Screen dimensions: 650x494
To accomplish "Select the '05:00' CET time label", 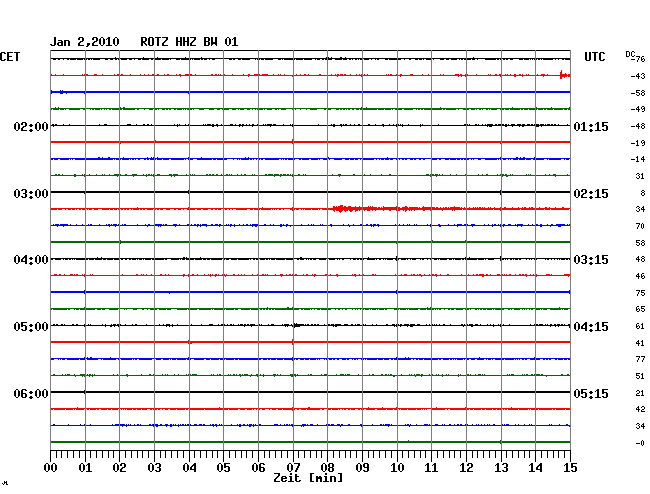I will click(31, 327).
